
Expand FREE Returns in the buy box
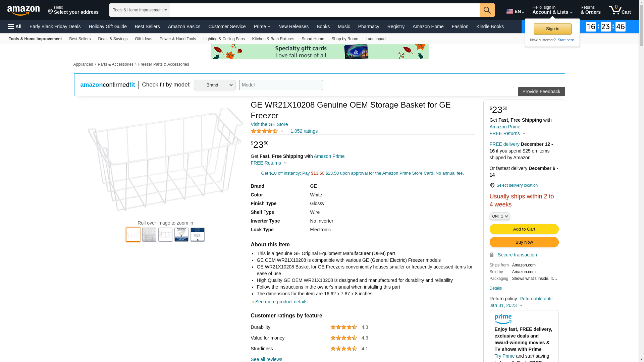tap(507, 133)
